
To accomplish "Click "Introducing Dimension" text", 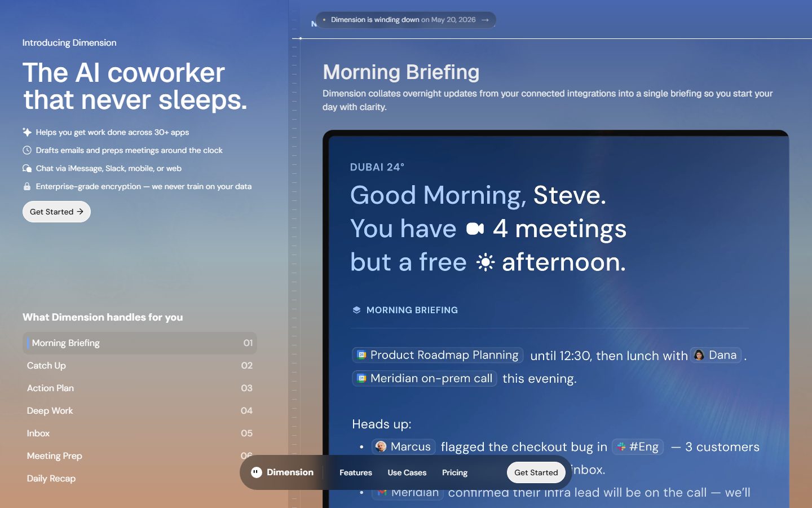I will point(69,43).
